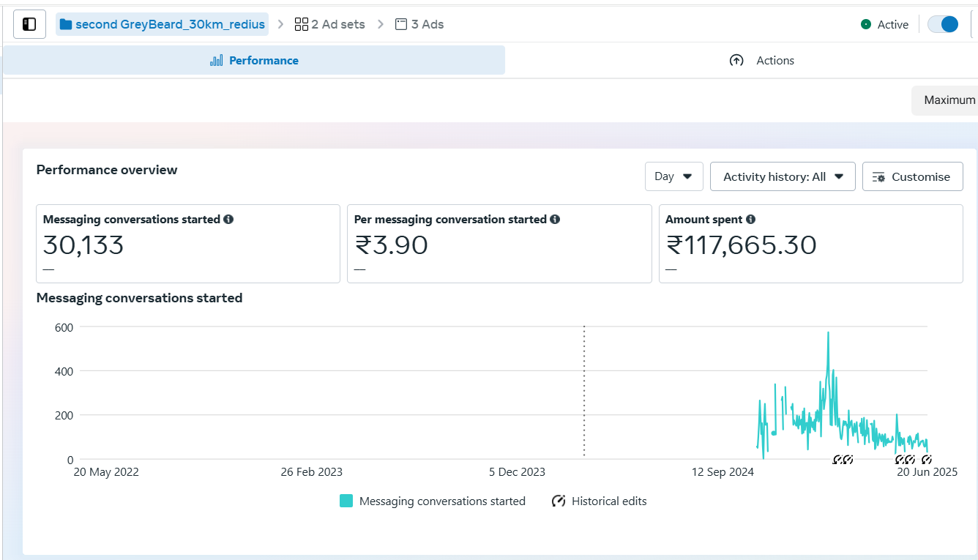Click info icon beside Messaging conversations started
Screen dimensions: 978x560
228,219
